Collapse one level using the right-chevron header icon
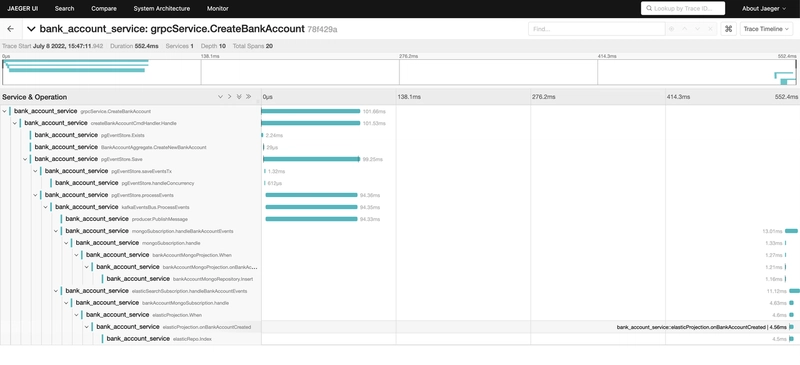This screenshot has height=365, width=800. (230, 96)
